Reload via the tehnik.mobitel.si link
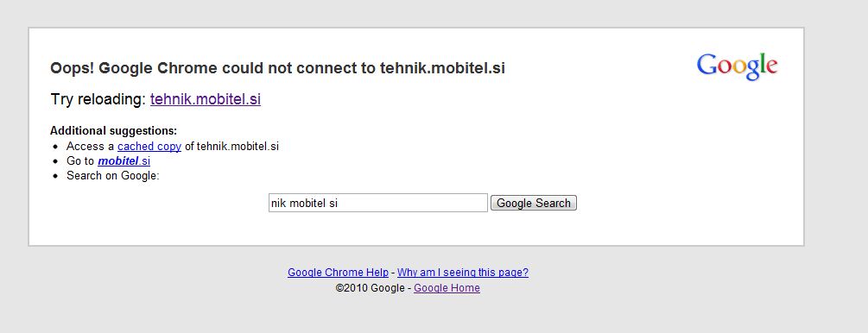Image resolution: width=868 pixels, height=333 pixels. pyautogui.click(x=206, y=99)
